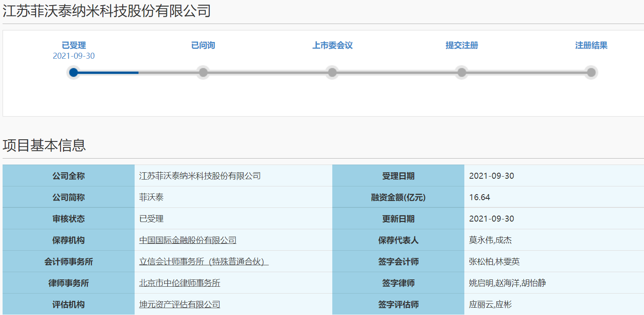Click the names 应丽云,应彬
This screenshot has height=315, width=644.
(x=491, y=304)
